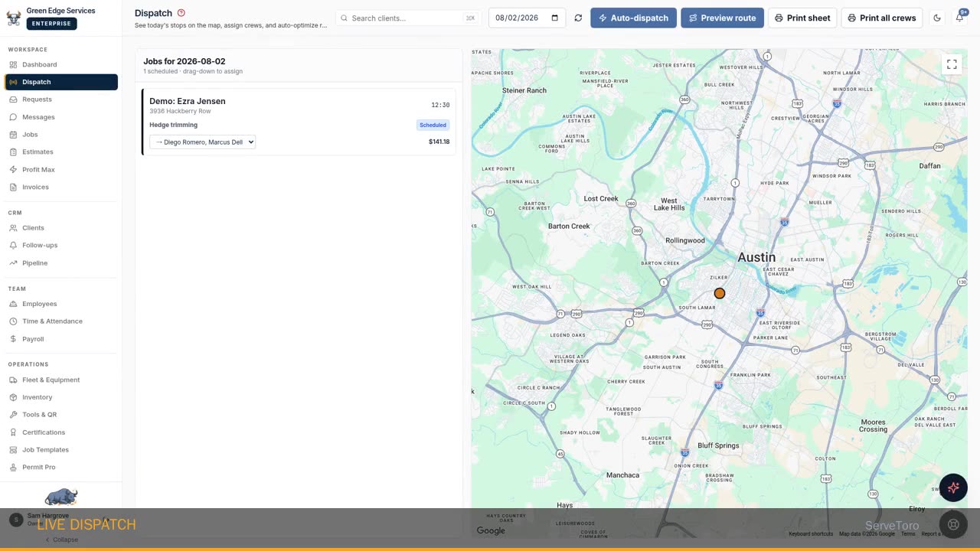Click the Hedge trimming service label
Screen dimensions: 980x551
(173, 125)
